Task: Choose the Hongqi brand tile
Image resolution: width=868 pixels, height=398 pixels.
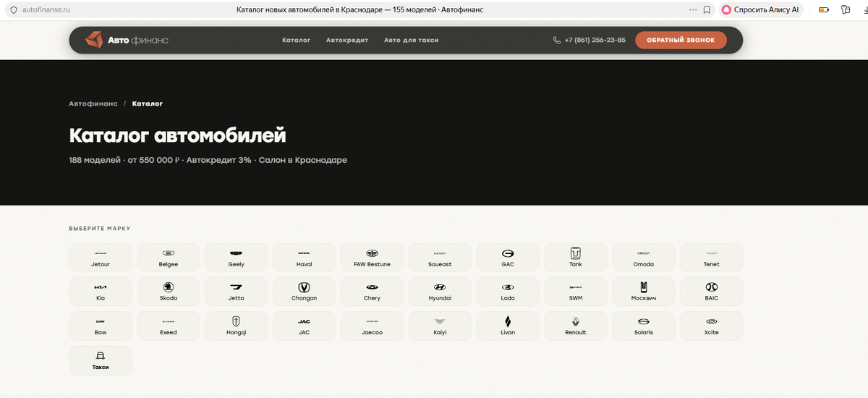Action: click(237, 326)
